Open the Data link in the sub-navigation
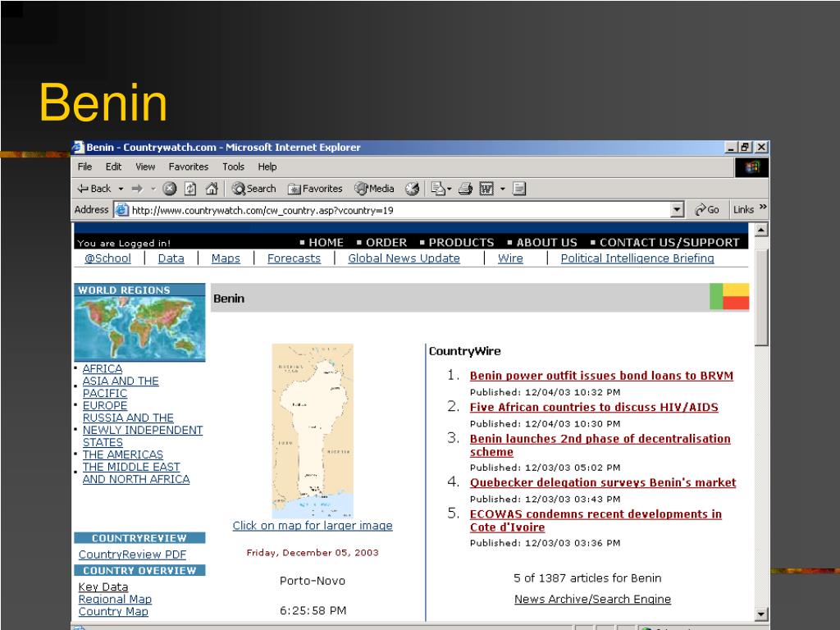The height and width of the screenshot is (630, 840). tap(171, 258)
